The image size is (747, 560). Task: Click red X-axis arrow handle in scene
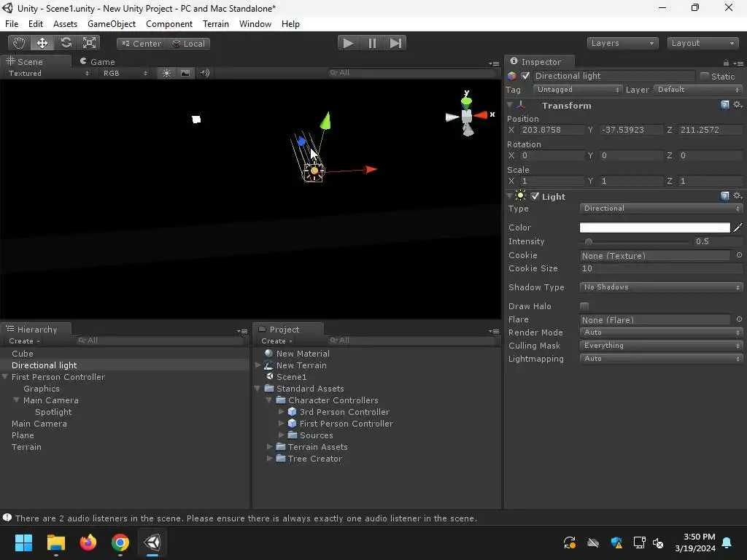pyautogui.click(x=370, y=169)
